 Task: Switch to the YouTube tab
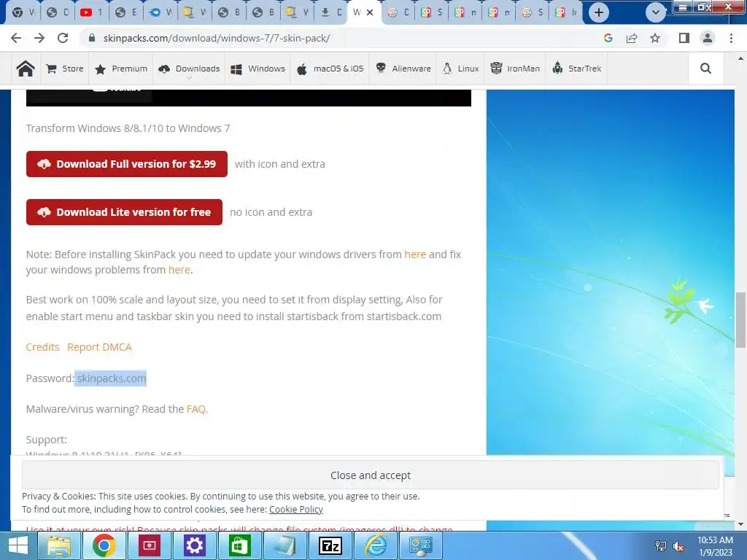pos(91,12)
